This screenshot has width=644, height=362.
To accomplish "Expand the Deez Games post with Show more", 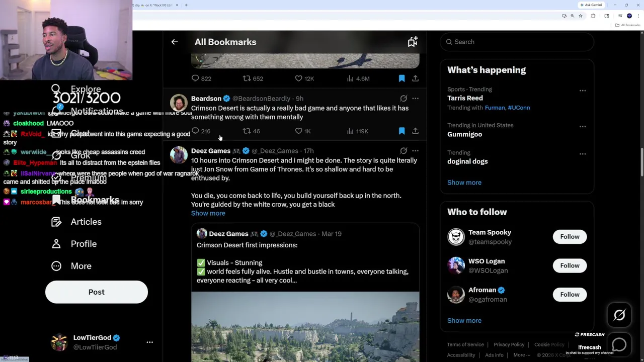I will coord(208,213).
